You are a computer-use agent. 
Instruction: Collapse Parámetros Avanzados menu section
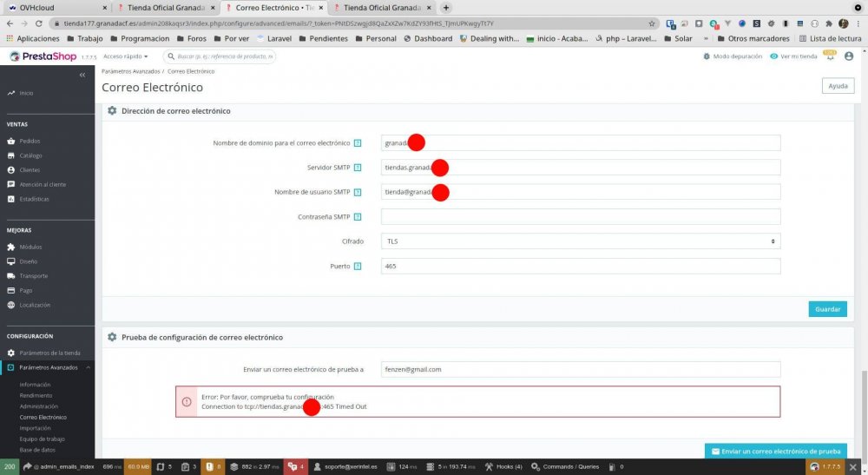tap(88, 367)
